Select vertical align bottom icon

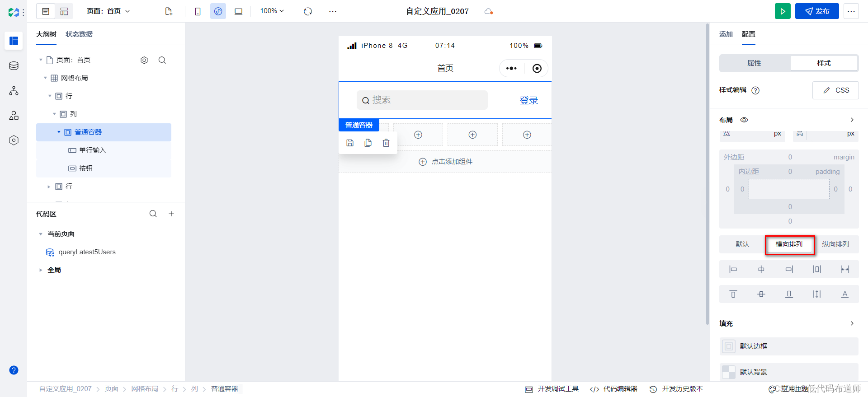pyautogui.click(x=789, y=294)
